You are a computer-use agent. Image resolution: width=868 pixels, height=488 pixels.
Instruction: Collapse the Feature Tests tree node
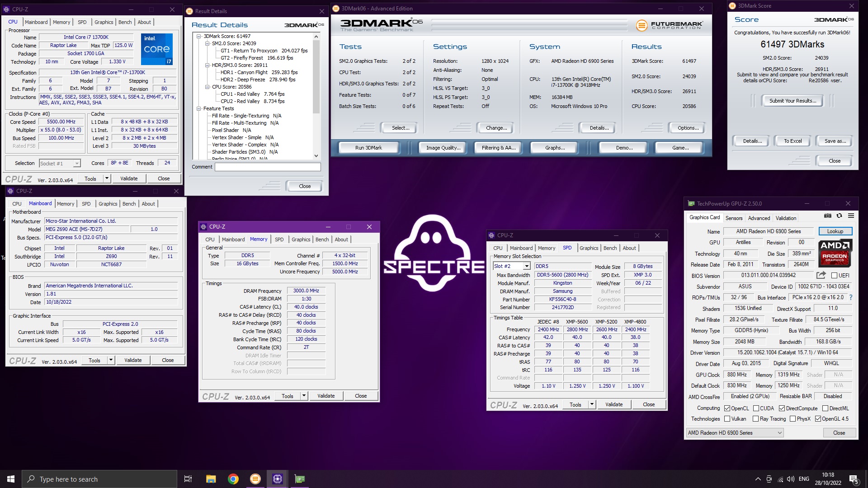coord(198,108)
